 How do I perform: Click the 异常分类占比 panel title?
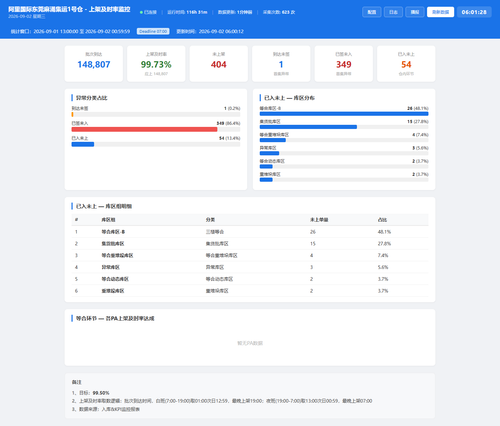click(x=92, y=98)
